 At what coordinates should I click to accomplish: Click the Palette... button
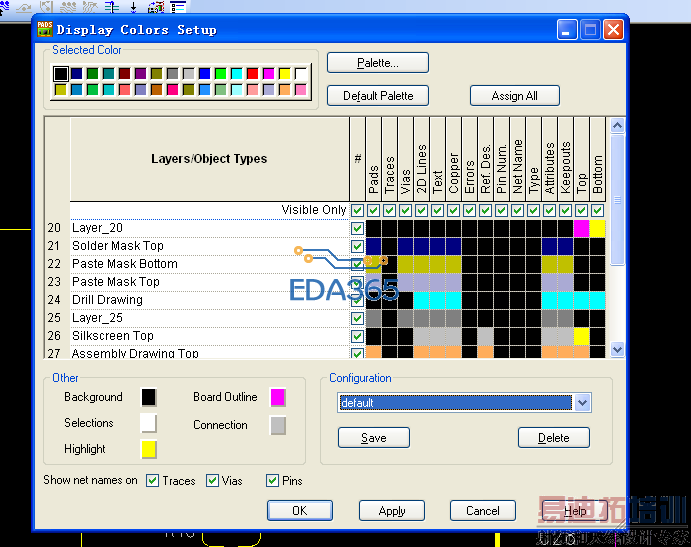point(378,63)
